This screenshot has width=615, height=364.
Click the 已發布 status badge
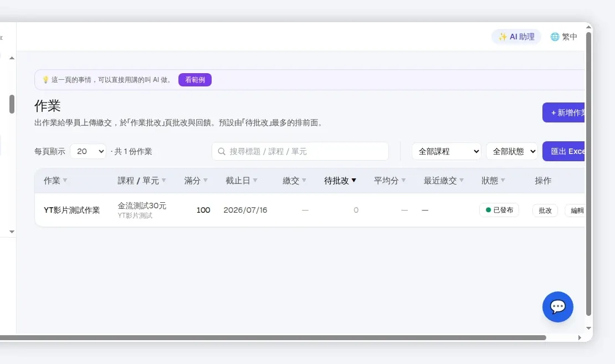pos(499,210)
